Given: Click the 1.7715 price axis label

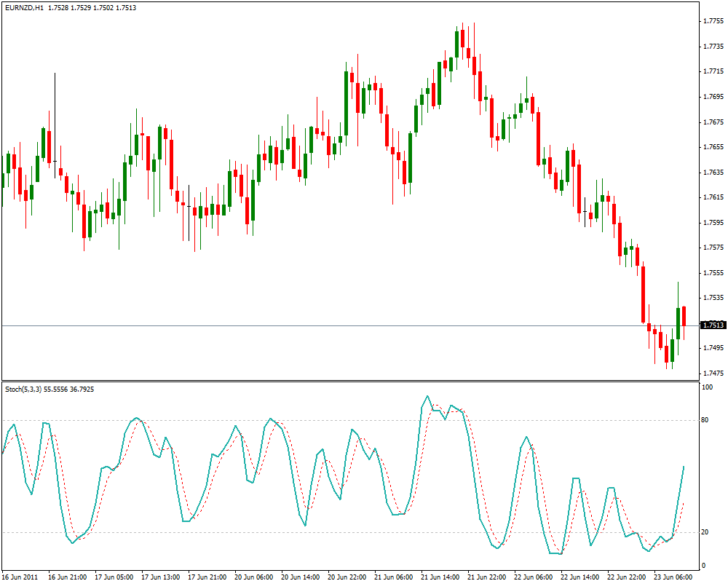Looking at the screenshot, I should click(713, 71).
